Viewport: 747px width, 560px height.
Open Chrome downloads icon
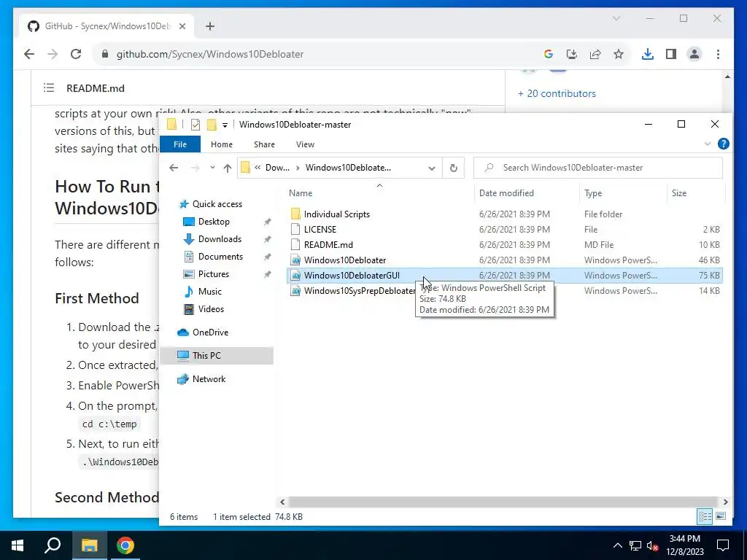648,54
